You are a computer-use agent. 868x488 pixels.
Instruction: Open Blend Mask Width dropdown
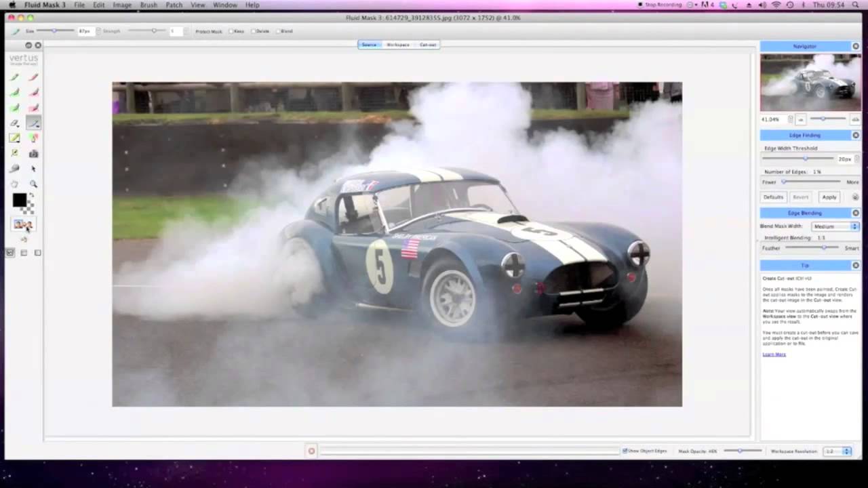(x=835, y=226)
